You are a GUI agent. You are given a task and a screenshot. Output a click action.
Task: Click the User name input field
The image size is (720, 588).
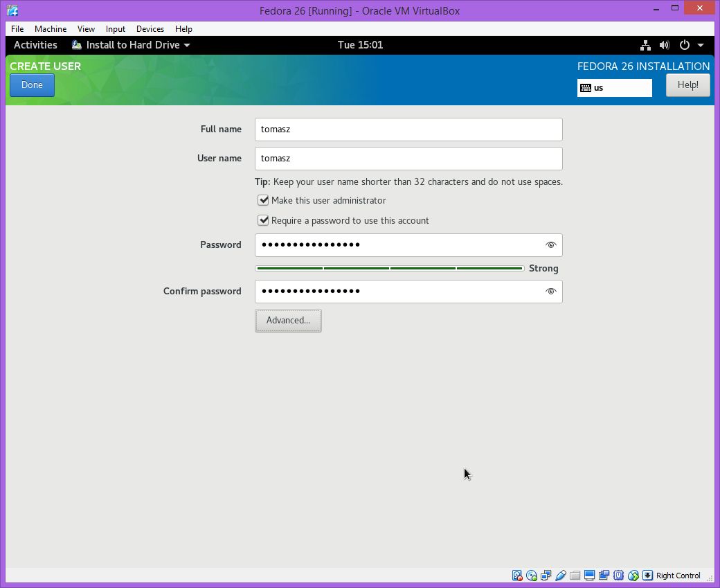click(408, 159)
